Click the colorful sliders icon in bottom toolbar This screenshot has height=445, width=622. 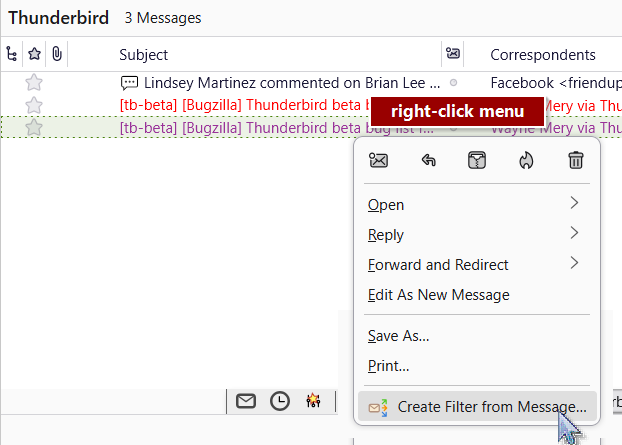click(x=313, y=401)
